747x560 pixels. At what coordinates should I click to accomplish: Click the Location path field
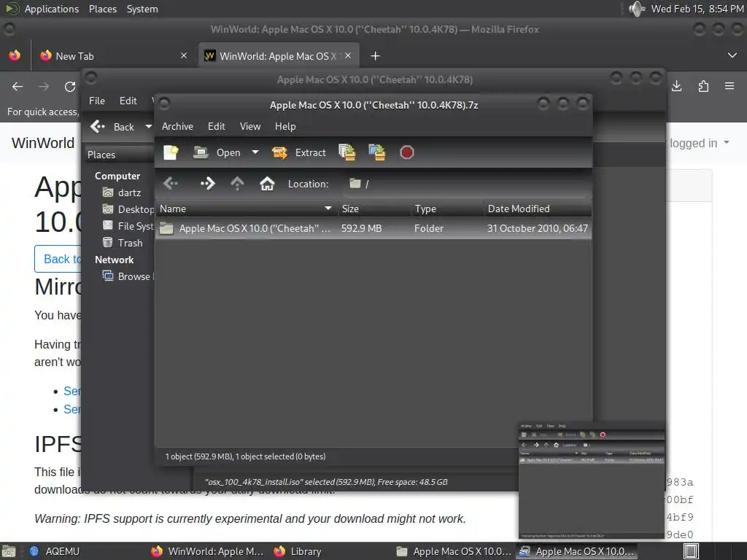pos(467,184)
